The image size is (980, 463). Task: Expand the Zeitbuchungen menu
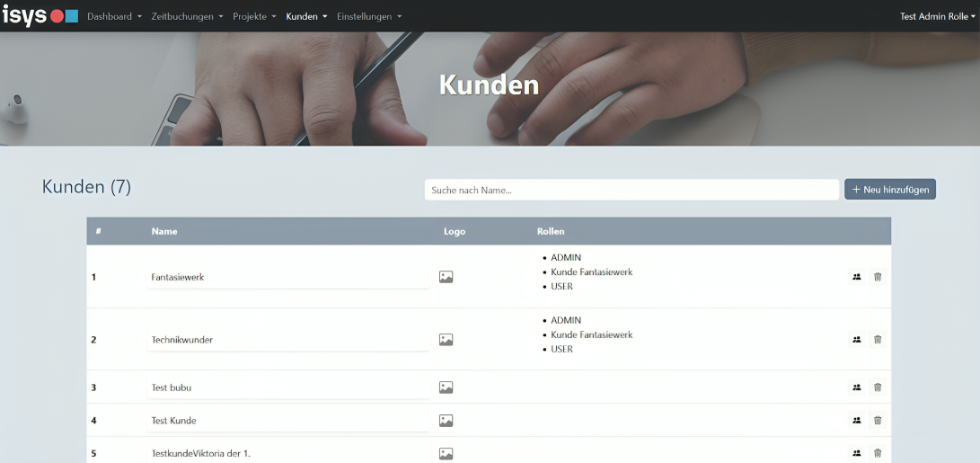[x=187, y=16]
